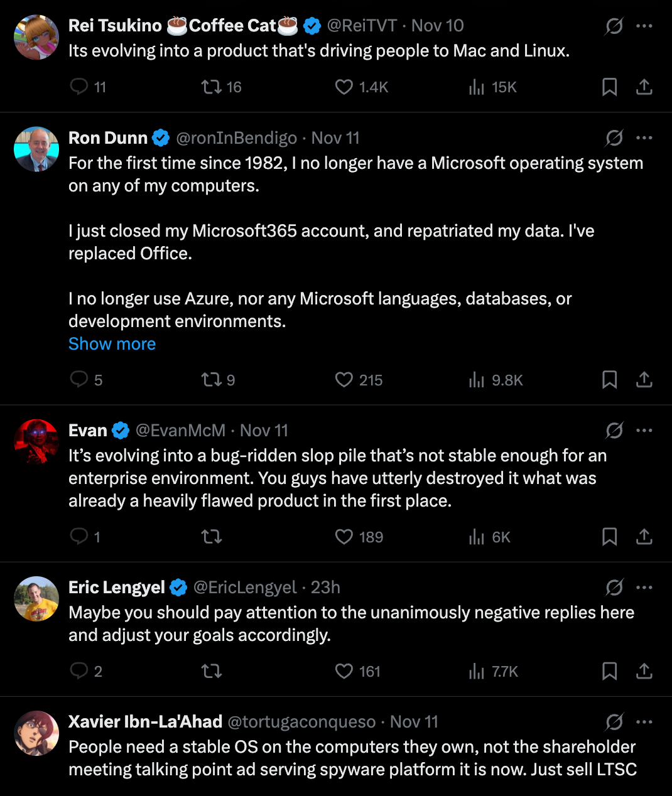Viewport: 672px width, 796px height.
Task: Share Eric Lengyel's tweet
Action: (x=644, y=671)
